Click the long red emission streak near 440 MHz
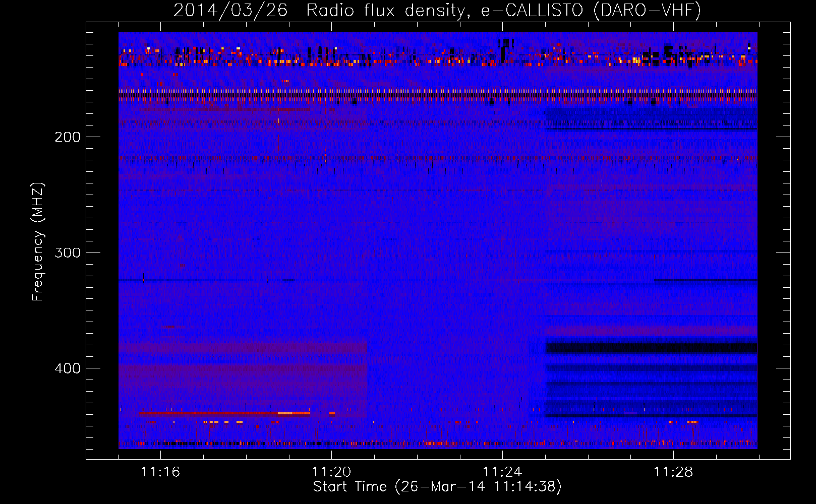The height and width of the screenshot is (504, 816). click(224, 413)
